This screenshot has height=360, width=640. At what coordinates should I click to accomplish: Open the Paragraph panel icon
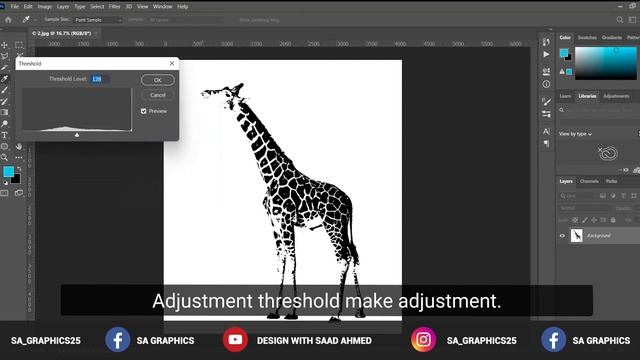(546, 143)
